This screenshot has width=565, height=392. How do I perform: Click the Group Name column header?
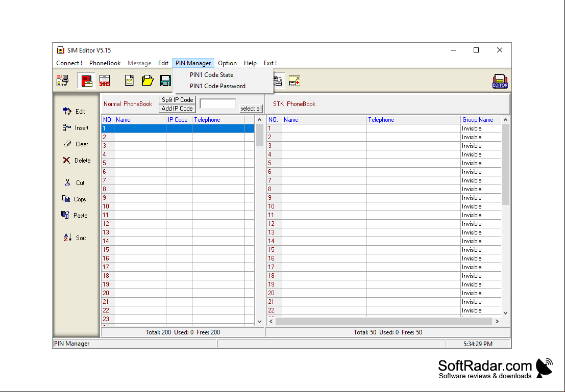pos(481,119)
